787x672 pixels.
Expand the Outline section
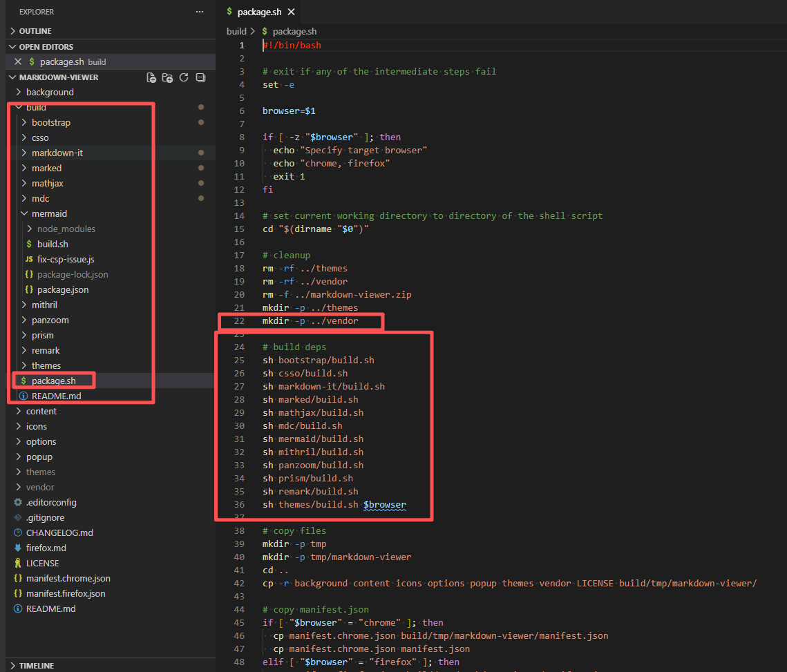[x=111, y=31]
